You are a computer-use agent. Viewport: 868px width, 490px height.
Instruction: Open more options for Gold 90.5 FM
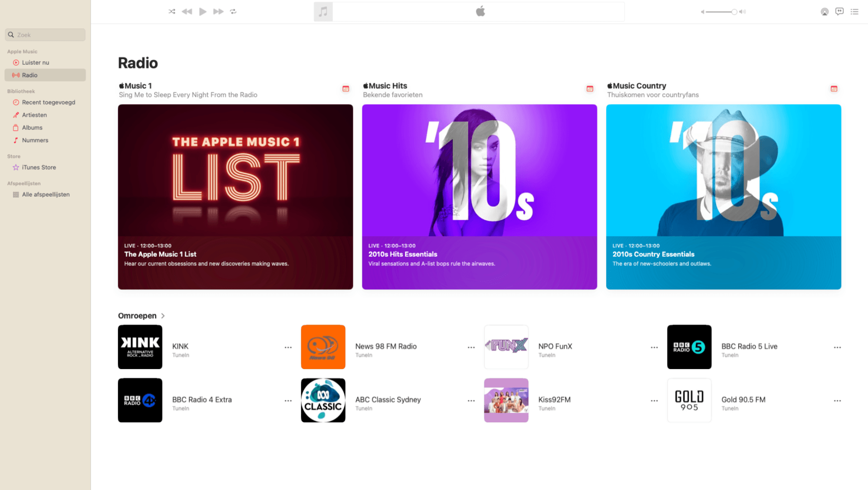[x=838, y=401]
